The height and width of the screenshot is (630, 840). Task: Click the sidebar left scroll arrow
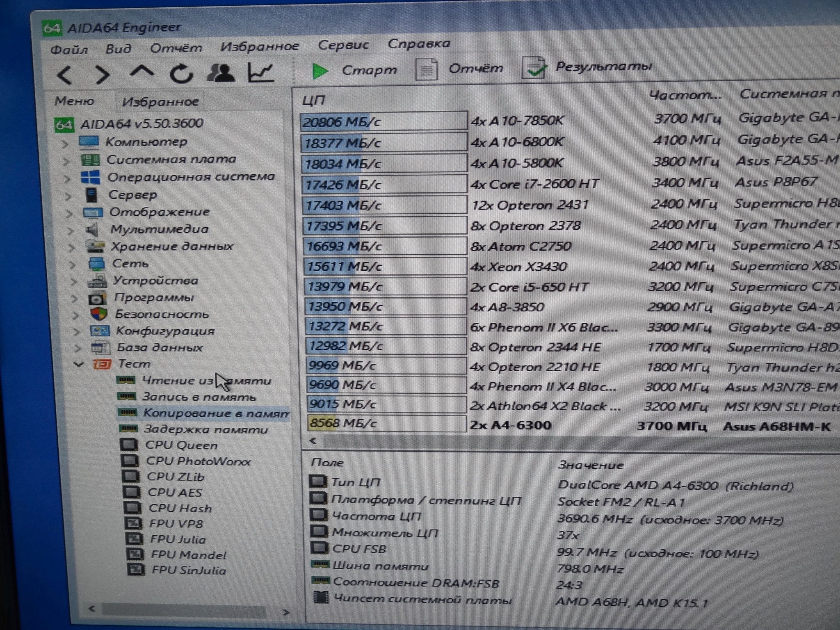[x=92, y=608]
